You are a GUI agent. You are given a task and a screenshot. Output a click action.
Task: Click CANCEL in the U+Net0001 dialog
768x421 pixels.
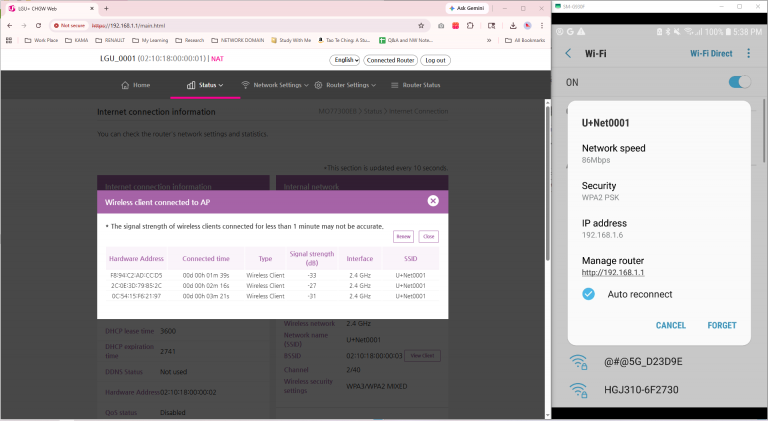(x=671, y=325)
